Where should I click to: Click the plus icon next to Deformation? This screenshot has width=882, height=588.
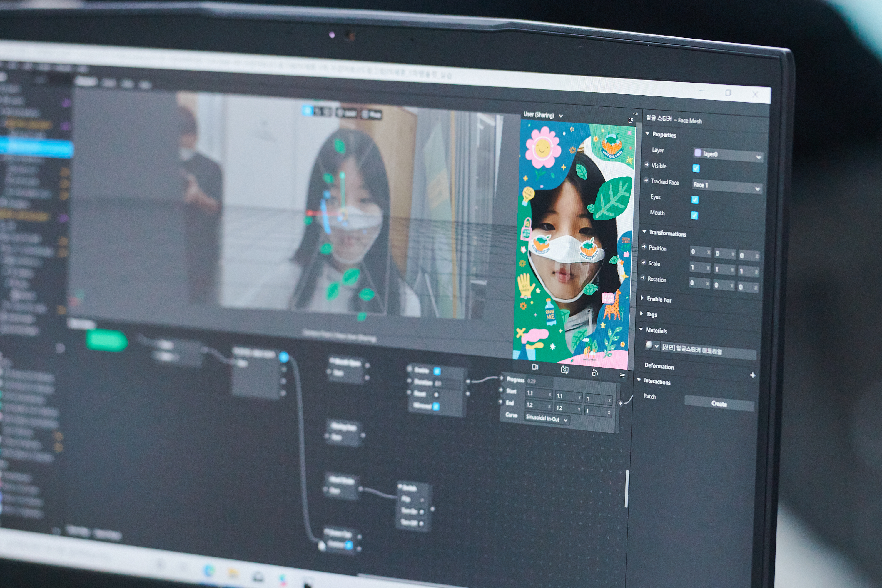coord(752,375)
